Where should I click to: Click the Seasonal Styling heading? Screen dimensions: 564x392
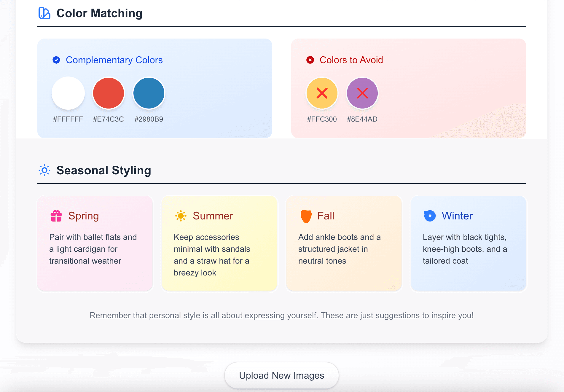coord(103,170)
